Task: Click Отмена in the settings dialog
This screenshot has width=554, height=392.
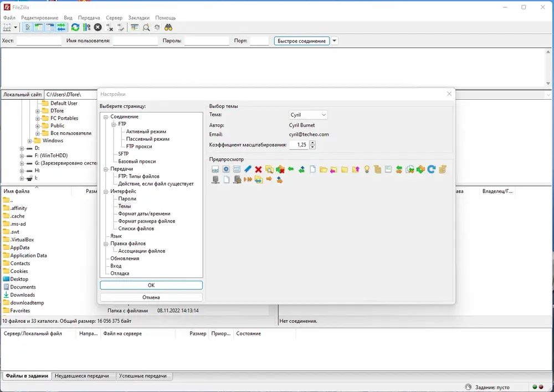Action: 151,297
